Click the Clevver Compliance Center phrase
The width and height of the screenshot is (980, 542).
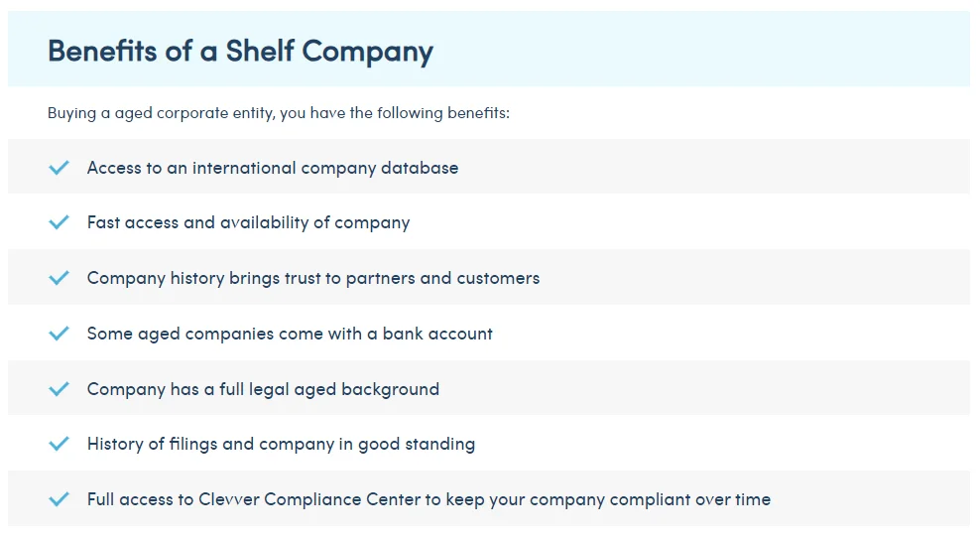click(x=309, y=499)
